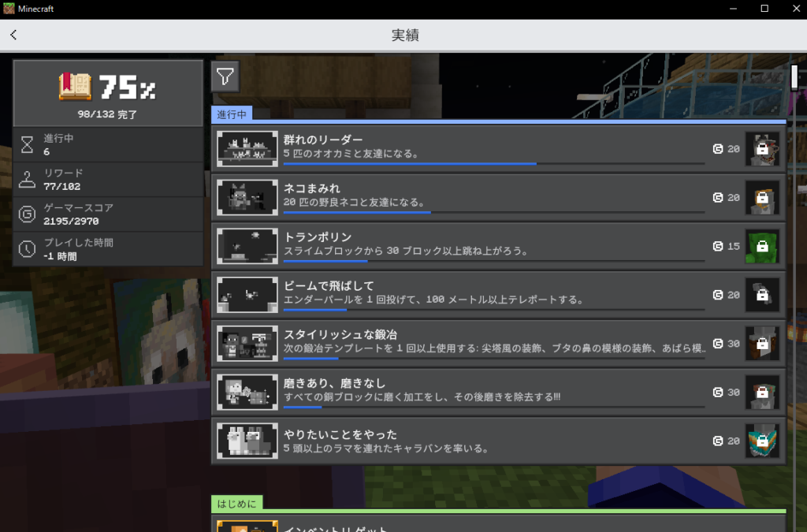
Task: Click locked reward icon for ビームで飛ばして
Action: 762,295
